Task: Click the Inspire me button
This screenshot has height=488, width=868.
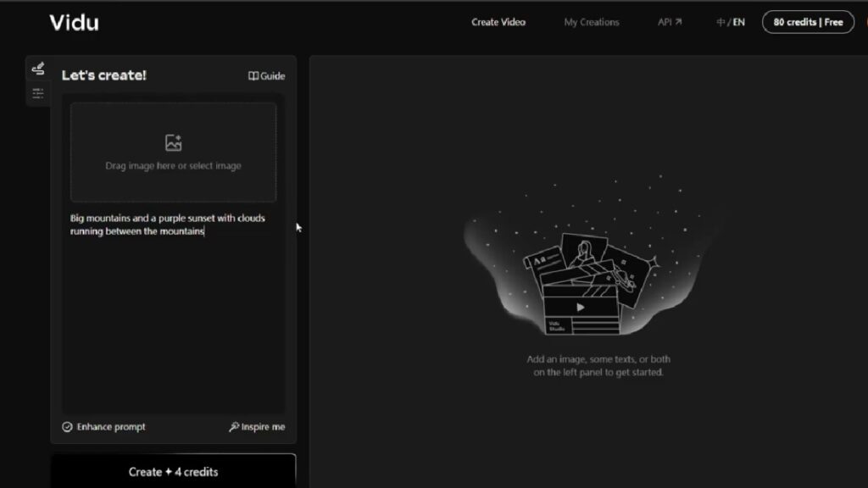Action: (x=257, y=427)
